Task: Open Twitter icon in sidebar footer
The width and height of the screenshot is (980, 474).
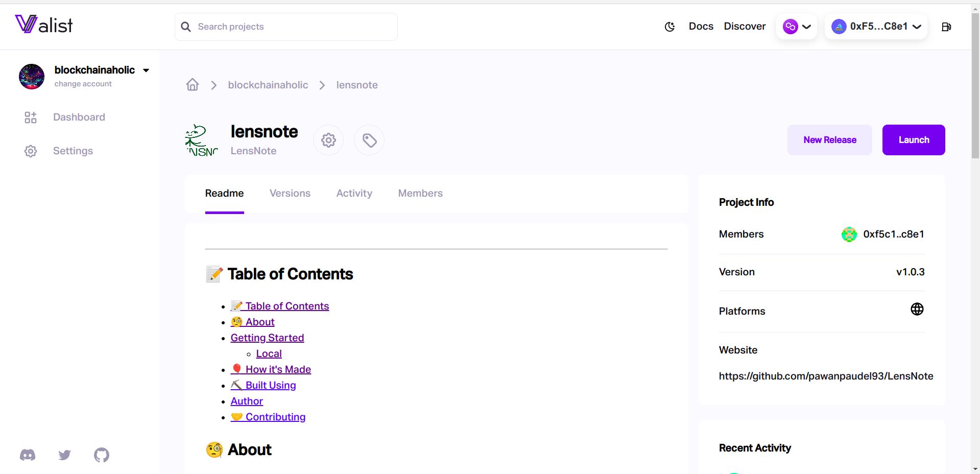Action: point(64,455)
